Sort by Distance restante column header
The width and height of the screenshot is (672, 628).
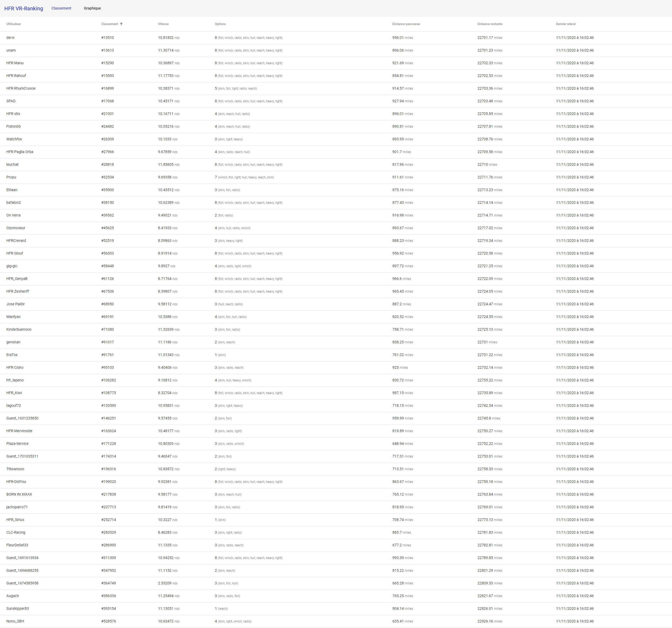(489, 24)
